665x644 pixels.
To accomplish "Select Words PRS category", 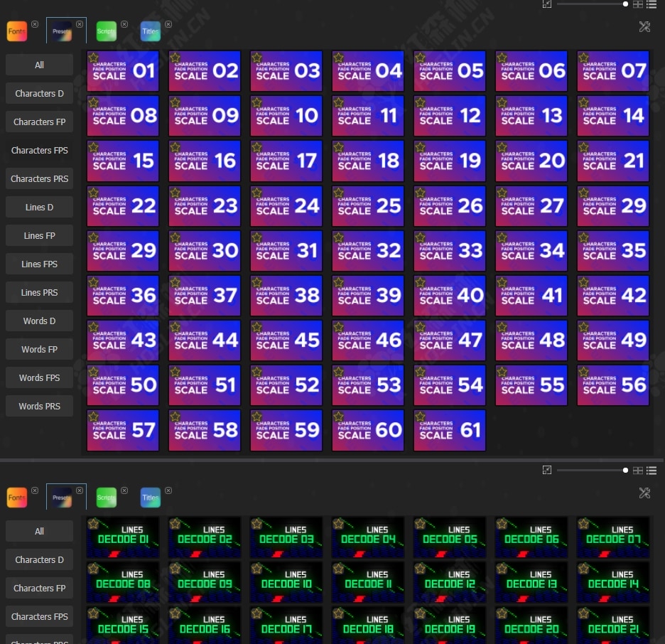I will tap(40, 406).
